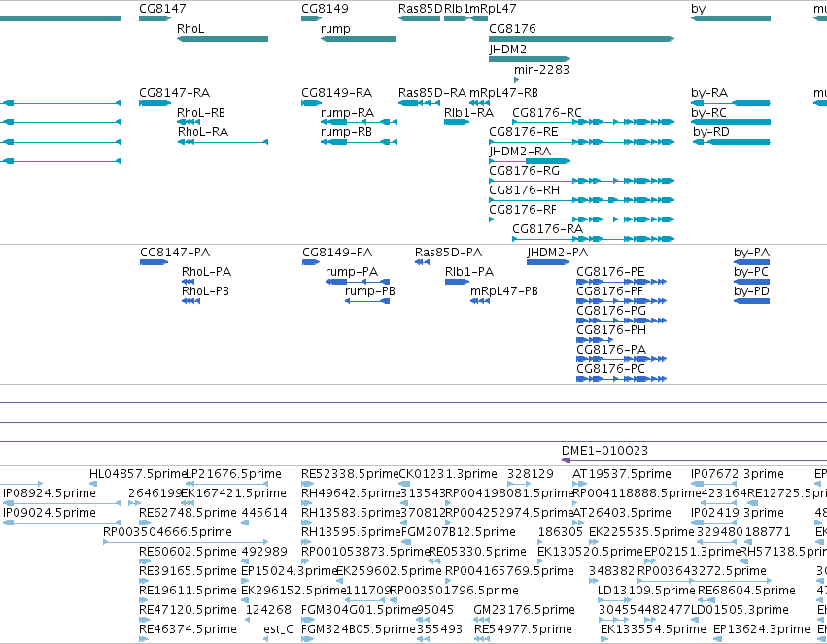
Task: Select protein CG8149-PA
Action: 337,253
